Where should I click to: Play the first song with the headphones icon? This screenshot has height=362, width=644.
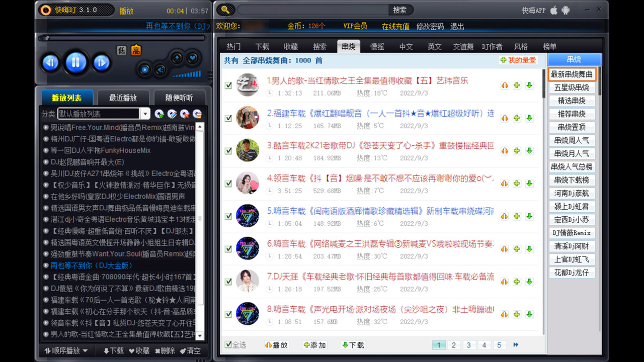tap(505, 85)
